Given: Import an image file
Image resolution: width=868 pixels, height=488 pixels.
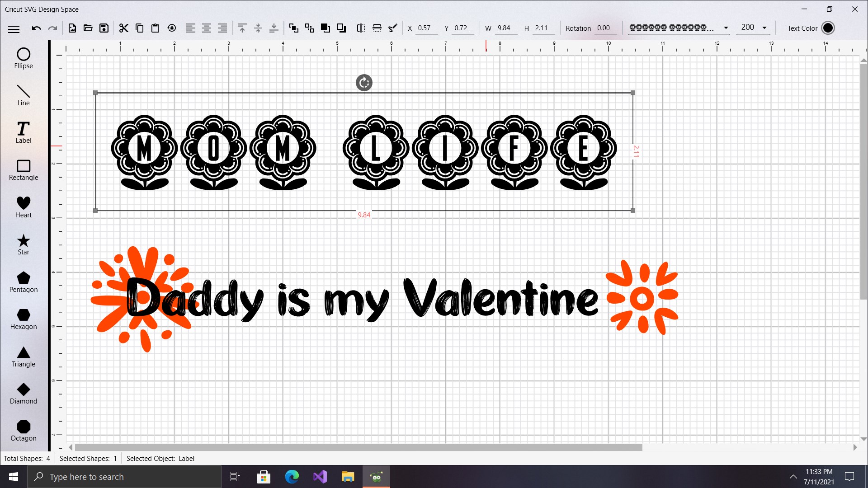Looking at the screenshot, I should [x=72, y=28].
